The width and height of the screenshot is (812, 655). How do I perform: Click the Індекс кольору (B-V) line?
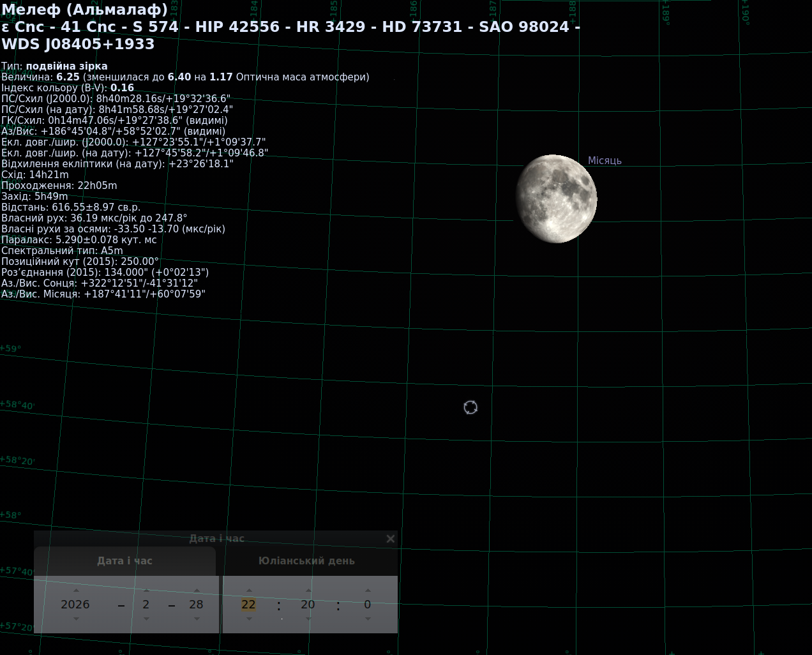(68, 88)
